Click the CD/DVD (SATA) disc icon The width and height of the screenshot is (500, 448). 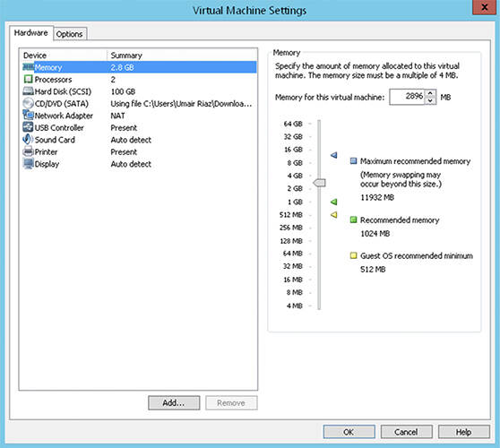(28, 103)
